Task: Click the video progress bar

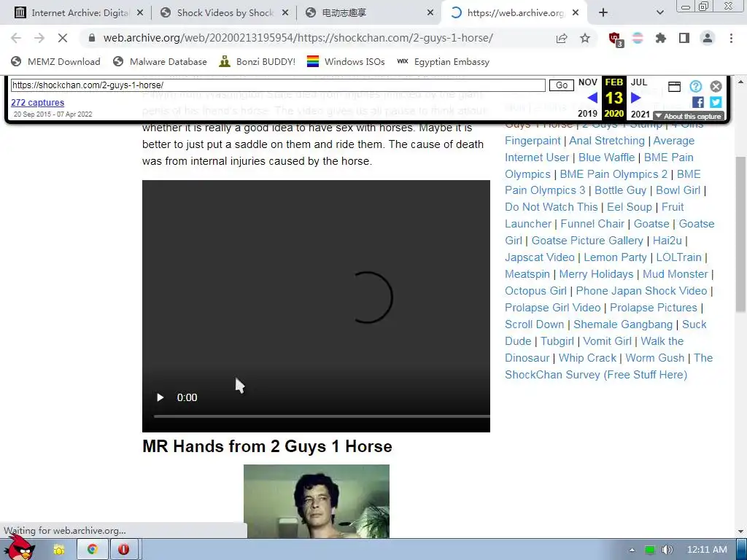Action: tap(322, 416)
